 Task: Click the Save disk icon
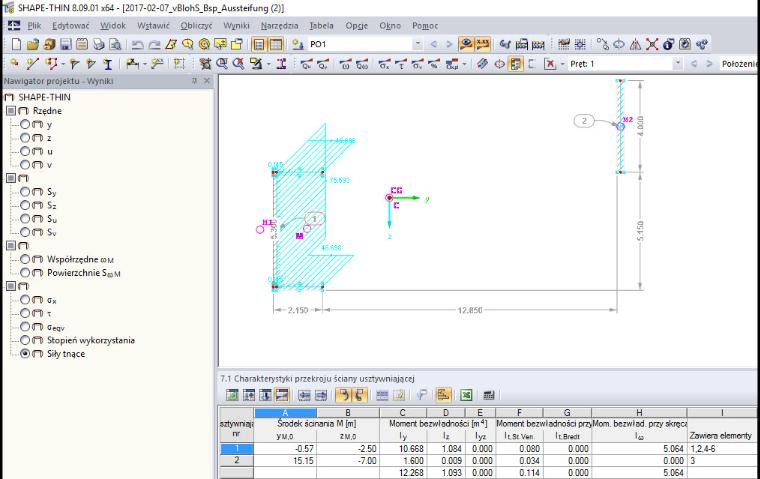pos(65,44)
